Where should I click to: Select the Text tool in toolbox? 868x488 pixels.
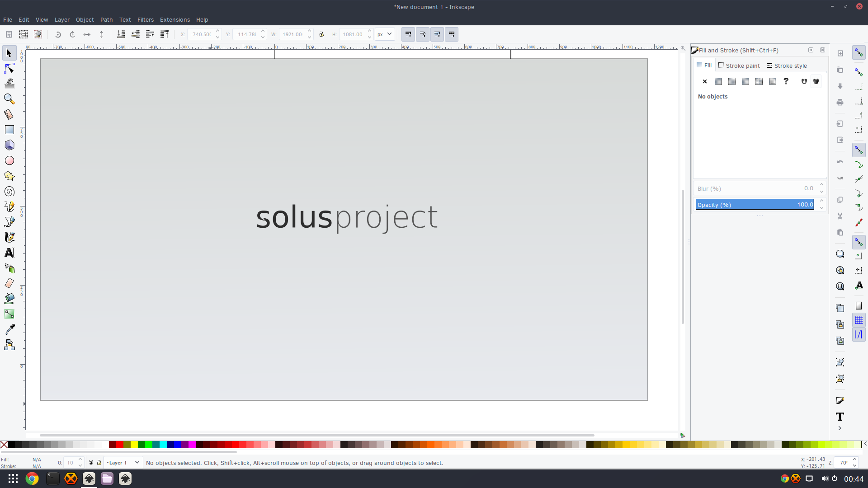pyautogui.click(x=9, y=253)
